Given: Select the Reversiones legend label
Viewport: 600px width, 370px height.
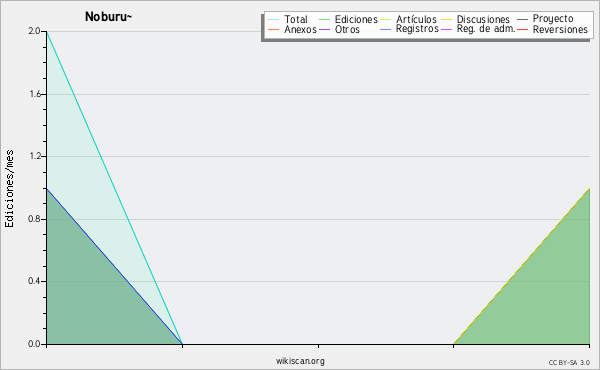Looking at the screenshot, I should tap(560, 29).
